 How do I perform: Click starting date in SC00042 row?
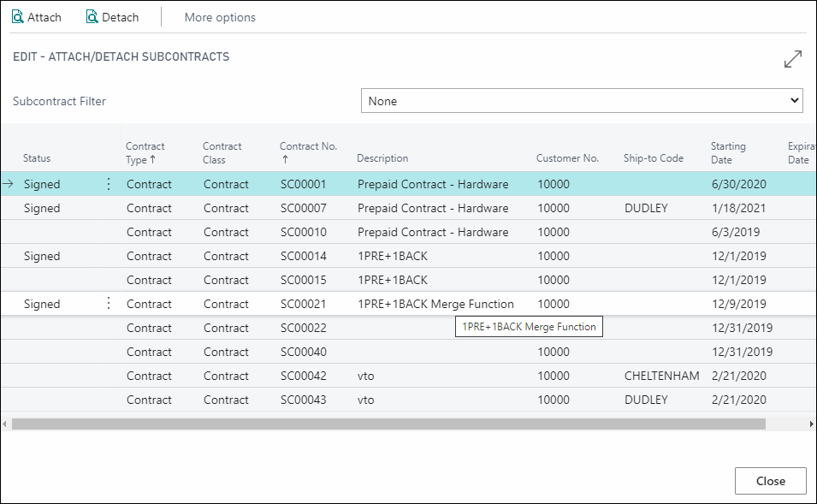[x=739, y=376]
